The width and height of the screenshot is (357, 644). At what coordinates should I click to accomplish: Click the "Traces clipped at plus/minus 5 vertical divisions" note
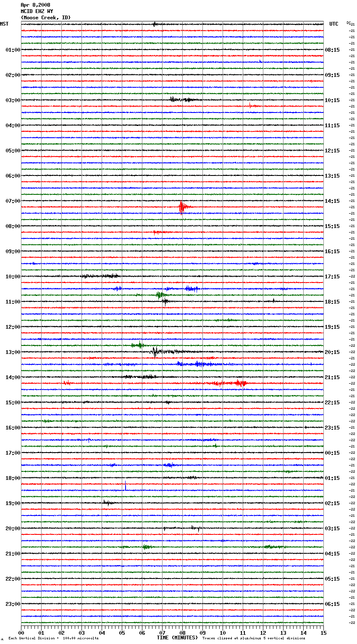point(254,638)
